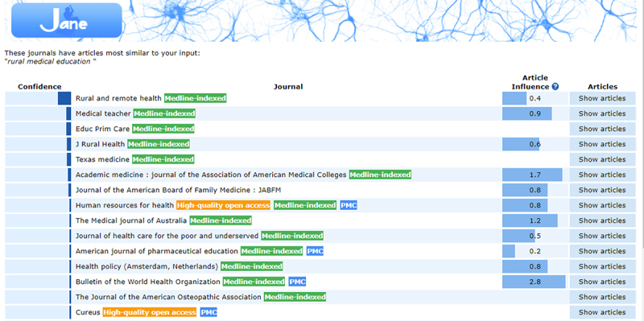The height and width of the screenshot is (321, 644).
Task: Click the Confidence column header
Action: pyautogui.click(x=39, y=87)
